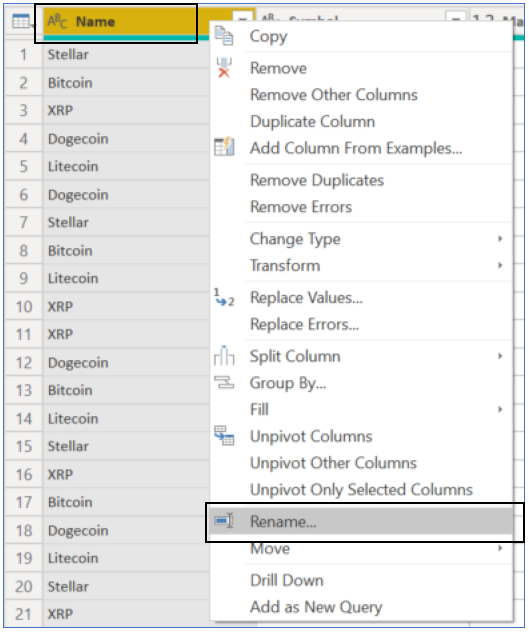Click row number 11 header

tap(24, 334)
